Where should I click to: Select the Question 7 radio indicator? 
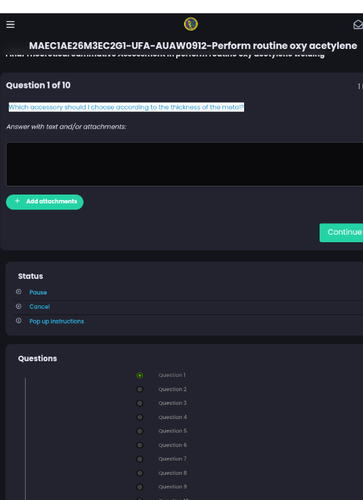140,459
